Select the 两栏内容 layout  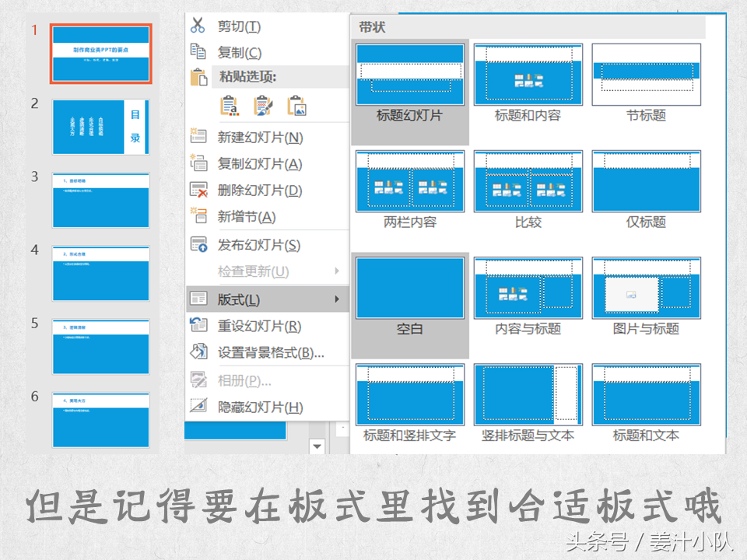[x=410, y=190]
